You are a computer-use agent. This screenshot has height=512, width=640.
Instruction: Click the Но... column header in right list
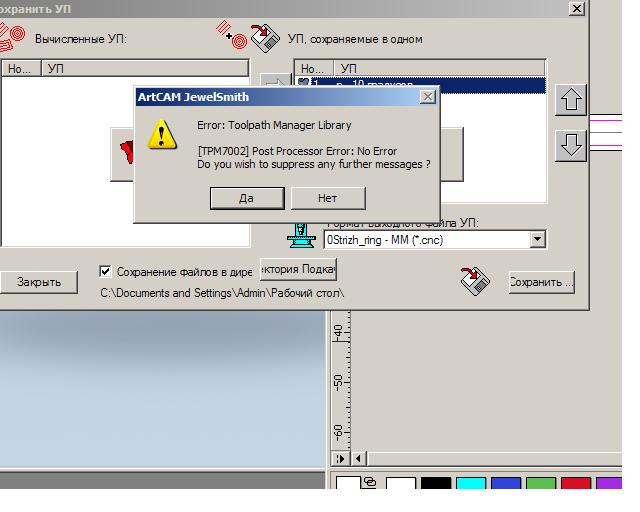(314, 68)
